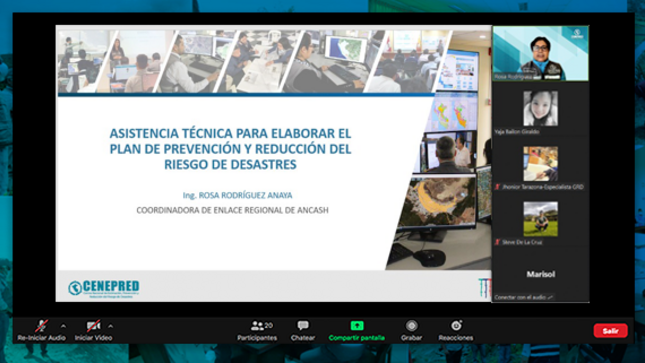Click the muted mic icon beside Jhonior Tarazona
This screenshot has height=363, width=645.
497,187
